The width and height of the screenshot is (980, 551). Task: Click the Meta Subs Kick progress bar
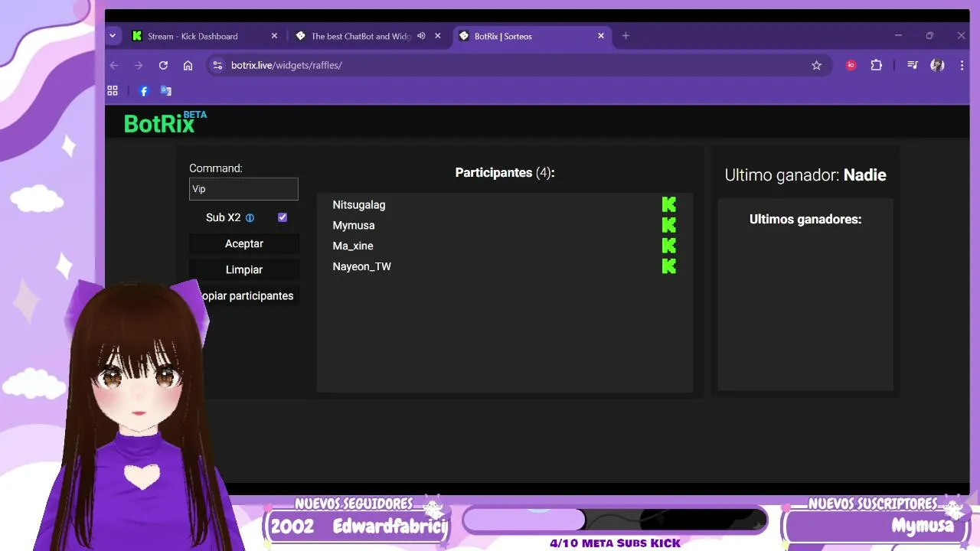[615, 520]
